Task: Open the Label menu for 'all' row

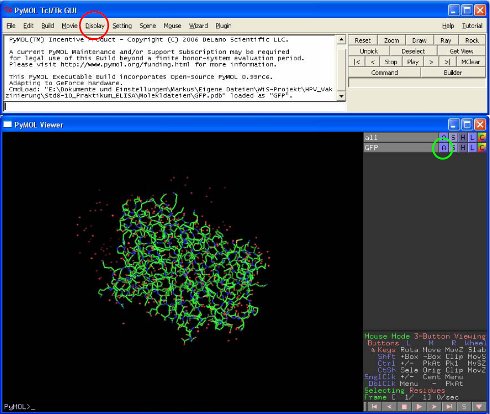Action: point(472,137)
